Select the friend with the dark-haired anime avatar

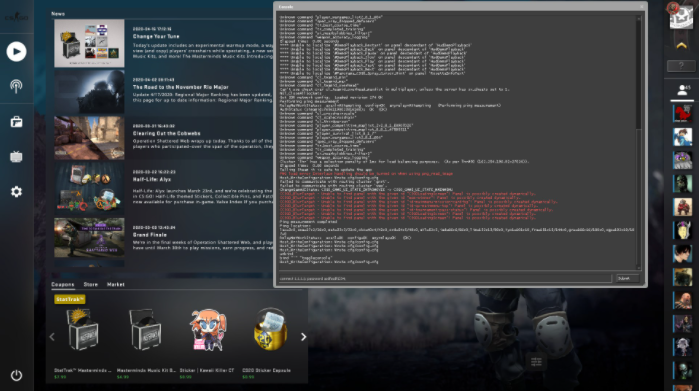tap(682, 253)
